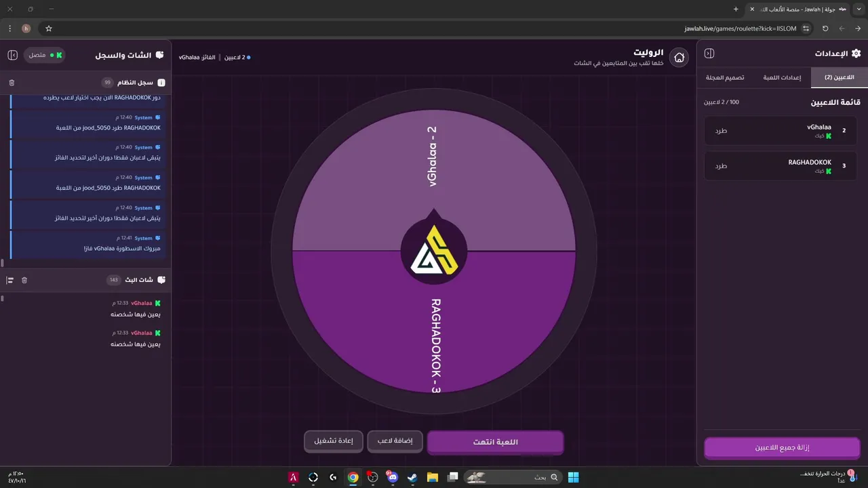Restart the game with إعادة تشغيل
Viewport: 868px width, 488px height.
333,441
